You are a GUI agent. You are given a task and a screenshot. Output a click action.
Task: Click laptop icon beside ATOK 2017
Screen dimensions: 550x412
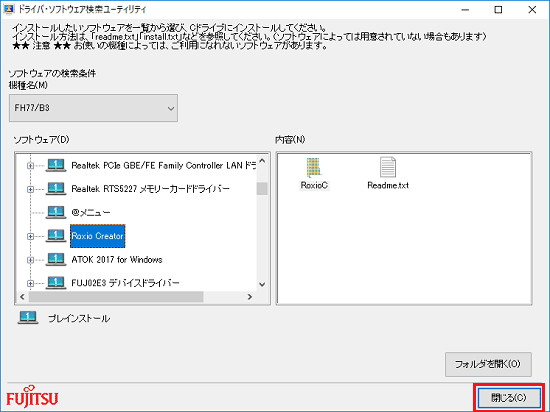click(x=56, y=259)
